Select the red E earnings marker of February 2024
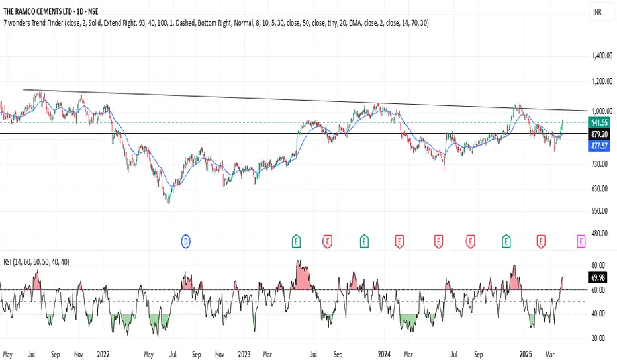This screenshot has height=364, width=617. 399,241
